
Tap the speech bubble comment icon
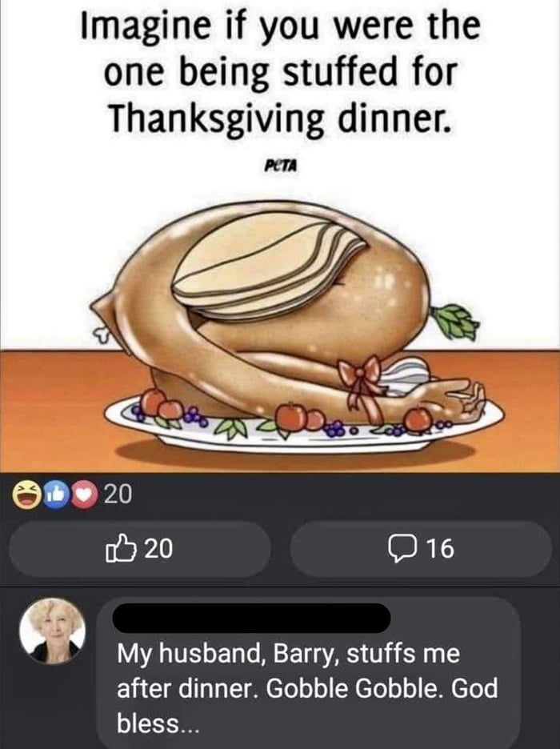point(402,549)
